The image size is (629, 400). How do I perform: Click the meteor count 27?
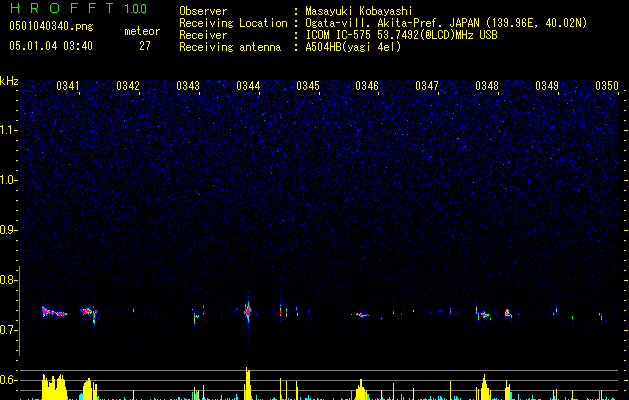pos(145,46)
